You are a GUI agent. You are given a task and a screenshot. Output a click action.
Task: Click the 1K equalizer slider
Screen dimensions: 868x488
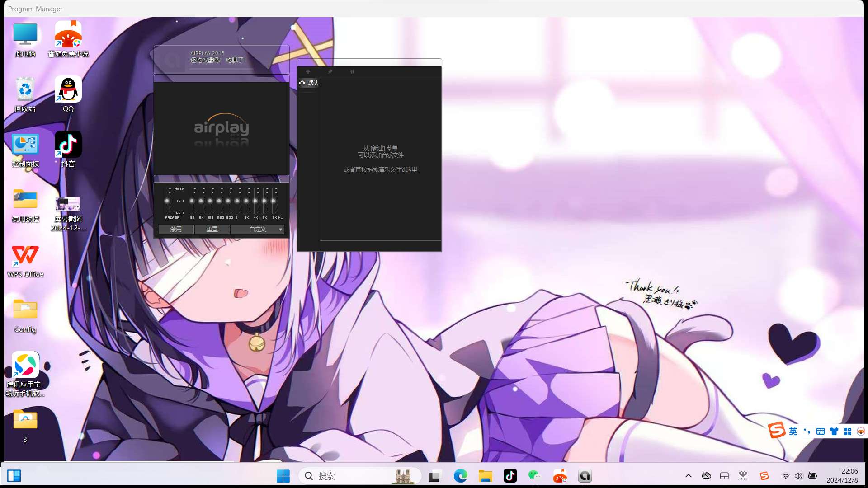237,201
